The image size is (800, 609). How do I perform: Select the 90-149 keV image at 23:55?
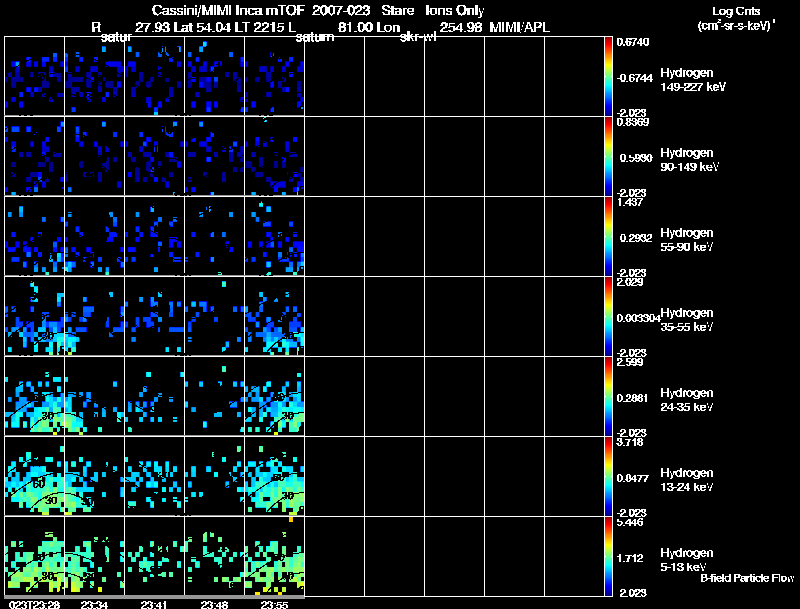274,157
